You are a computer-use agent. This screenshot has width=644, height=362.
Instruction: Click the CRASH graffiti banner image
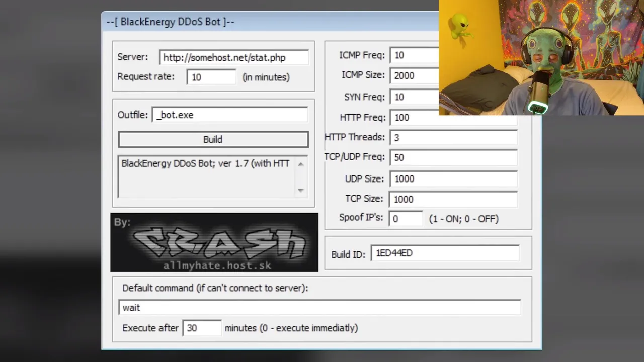click(214, 242)
